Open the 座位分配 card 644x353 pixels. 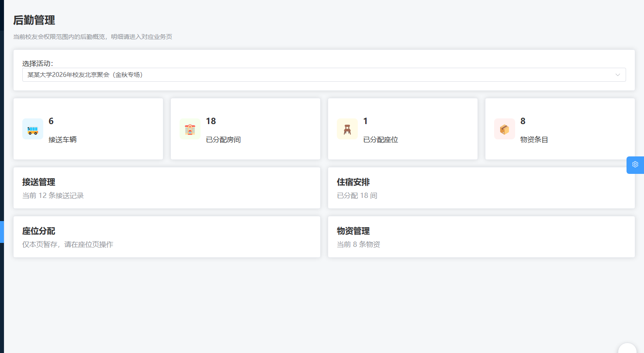point(167,237)
